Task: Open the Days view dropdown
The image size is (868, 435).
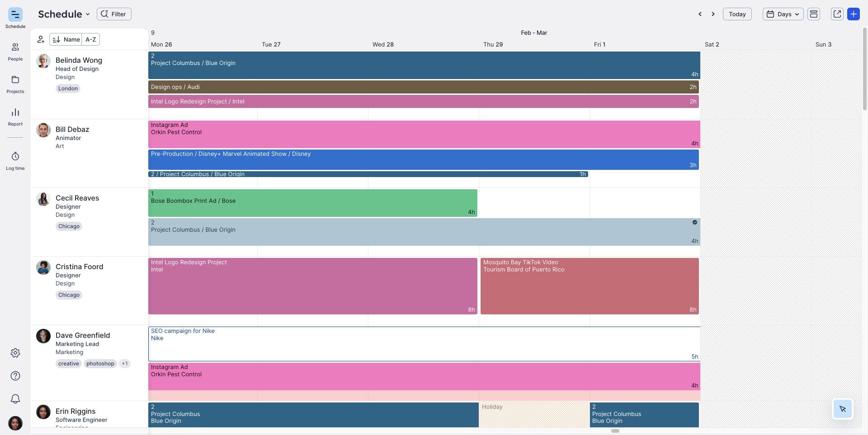Action: (x=782, y=14)
